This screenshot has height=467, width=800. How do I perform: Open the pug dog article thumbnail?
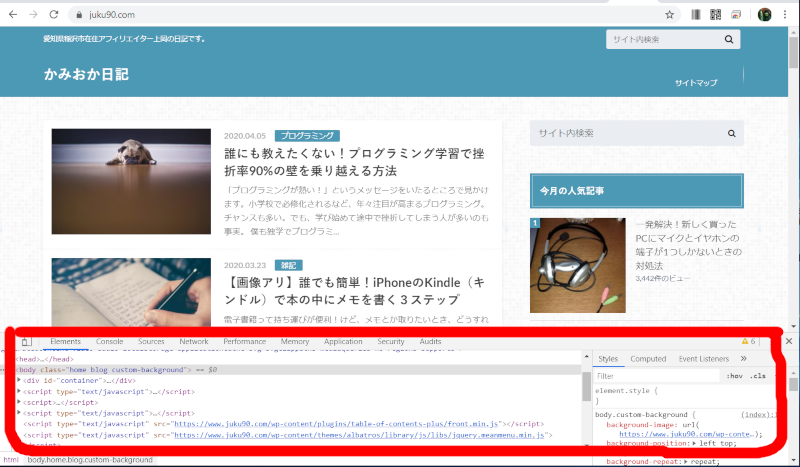[x=131, y=181]
